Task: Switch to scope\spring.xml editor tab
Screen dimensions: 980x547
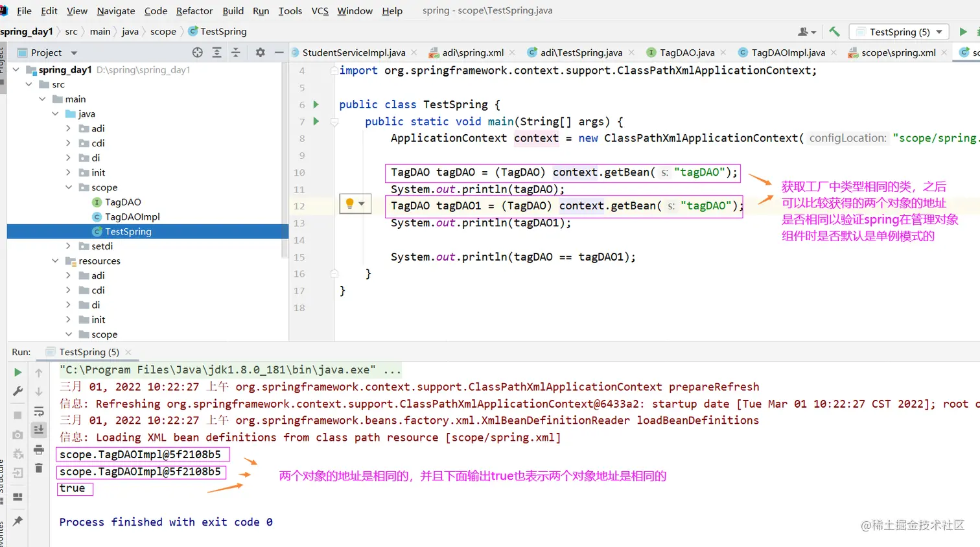Action: click(x=898, y=52)
